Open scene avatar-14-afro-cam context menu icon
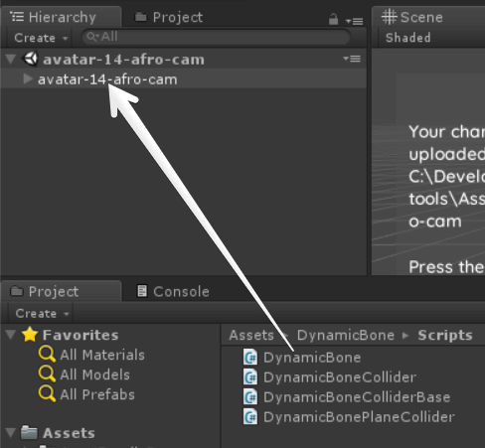The height and width of the screenshot is (448, 485). [x=352, y=59]
